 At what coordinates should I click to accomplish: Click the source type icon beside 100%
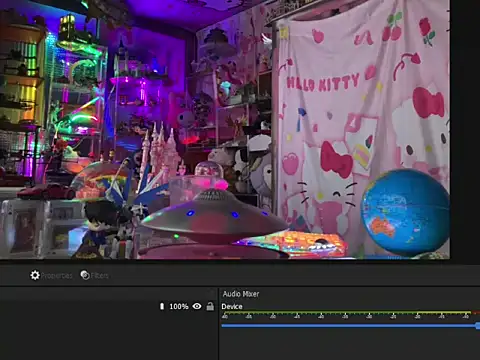pos(162,306)
